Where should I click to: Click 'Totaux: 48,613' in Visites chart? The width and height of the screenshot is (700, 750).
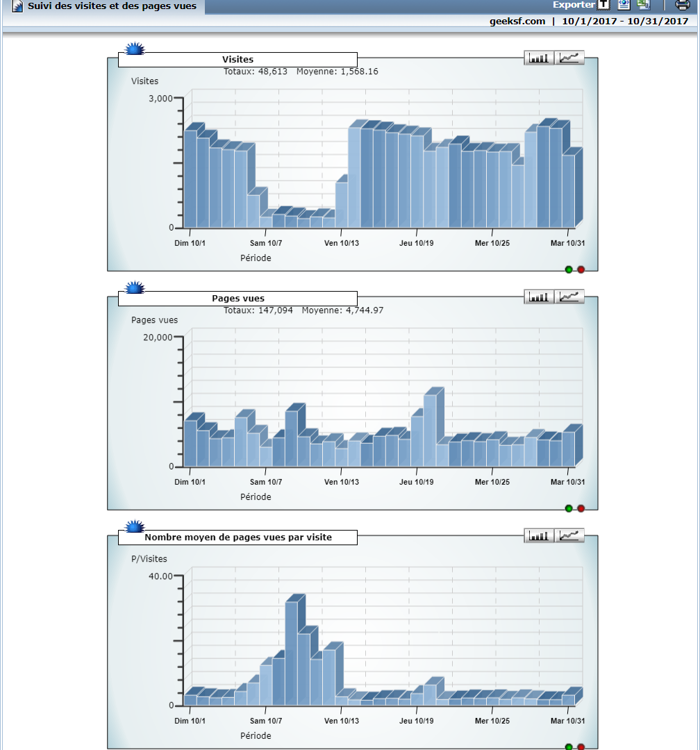[256, 72]
